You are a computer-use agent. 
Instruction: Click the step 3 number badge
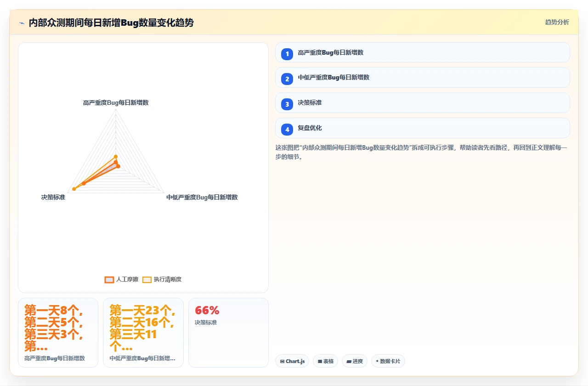tap(287, 104)
